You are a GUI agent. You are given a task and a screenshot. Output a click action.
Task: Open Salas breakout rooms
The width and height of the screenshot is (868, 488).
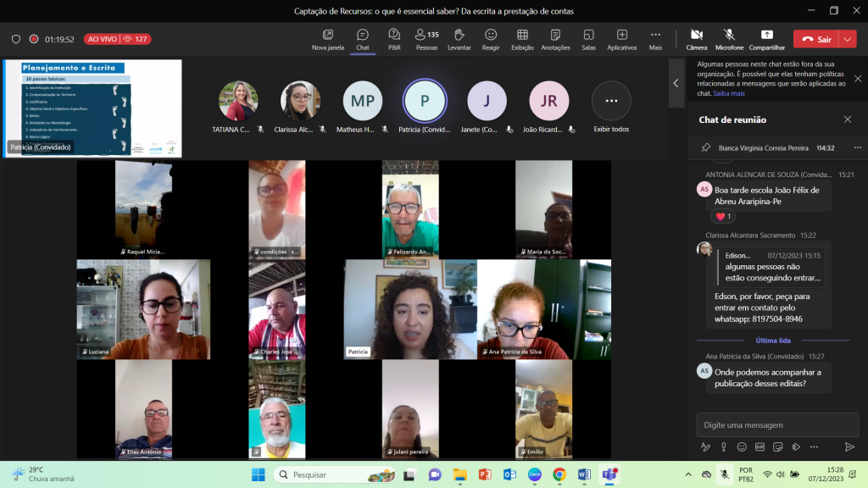pyautogui.click(x=588, y=40)
